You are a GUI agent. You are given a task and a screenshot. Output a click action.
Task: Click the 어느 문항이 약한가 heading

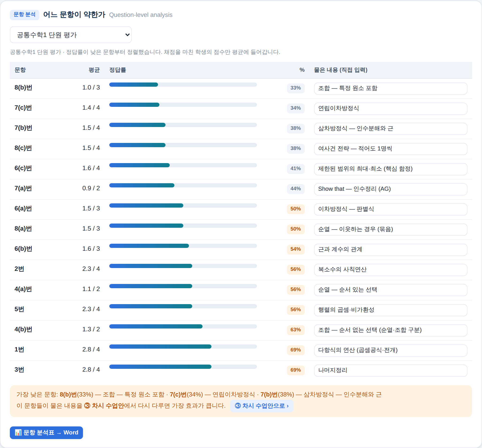tap(74, 15)
